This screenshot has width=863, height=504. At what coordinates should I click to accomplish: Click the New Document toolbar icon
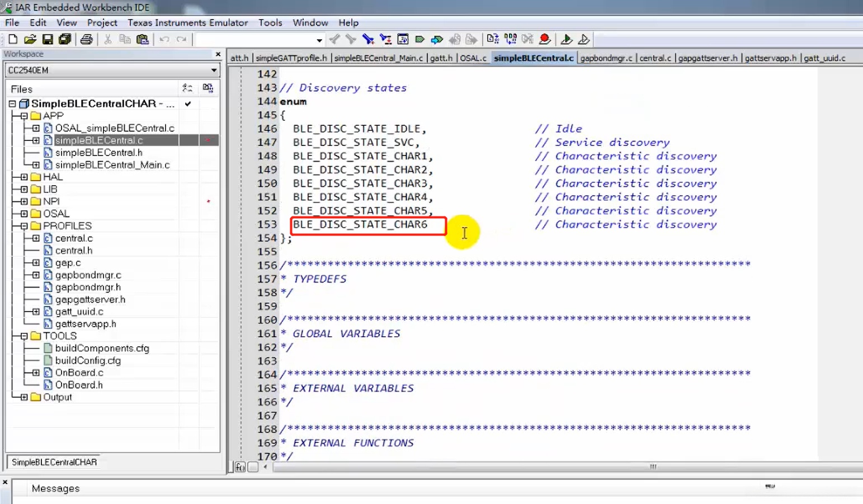[x=13, y=39]
